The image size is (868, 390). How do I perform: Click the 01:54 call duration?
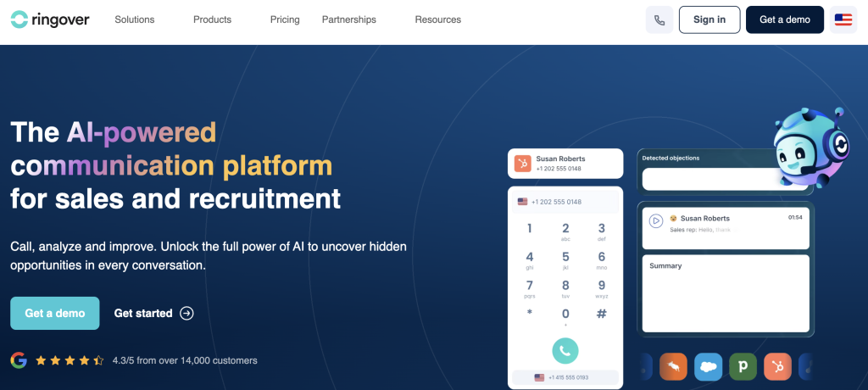click(795, 218)
